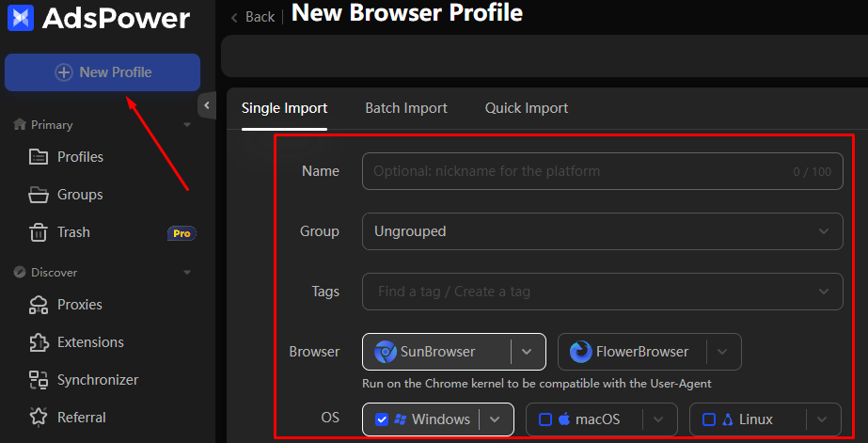Click the SunBrowser Chrome-style icon
Viewport: 868px width, 443px height.
386,352
